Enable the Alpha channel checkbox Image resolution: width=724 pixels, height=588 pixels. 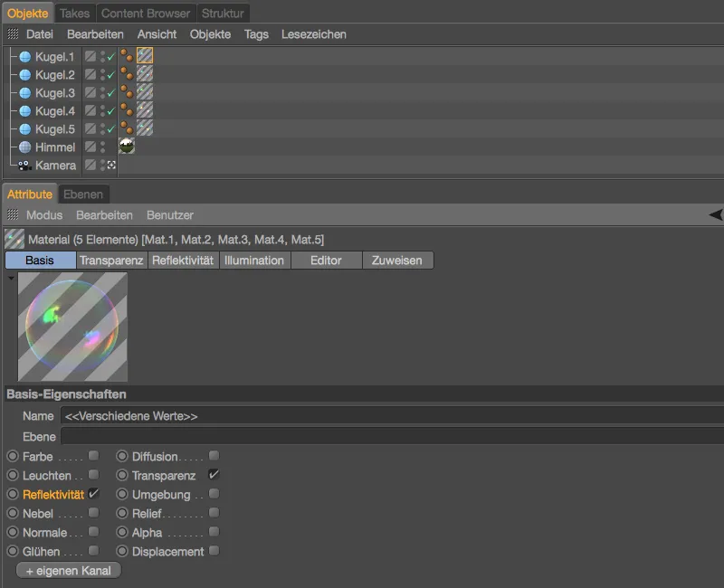click(214, 532)
